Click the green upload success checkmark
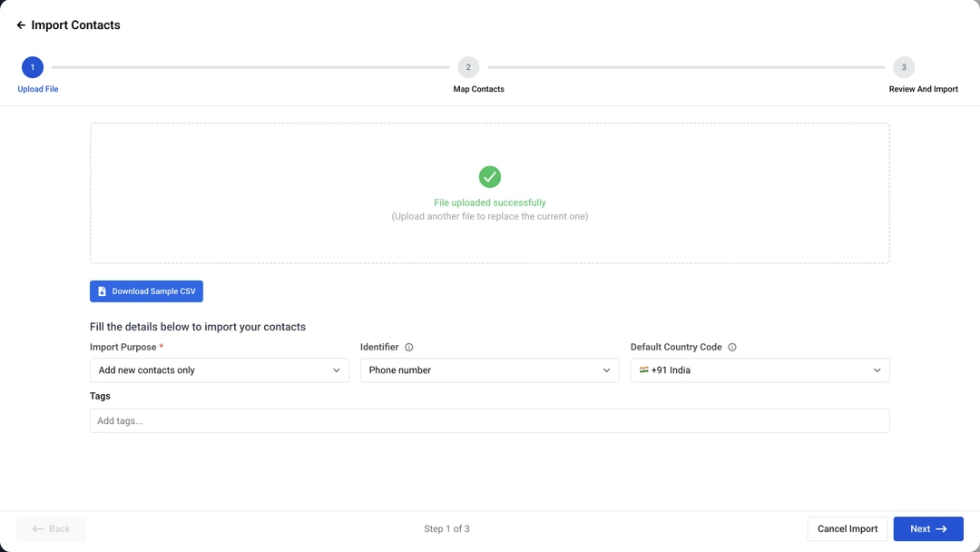980x552 pixels. click(x=489, y=177)
